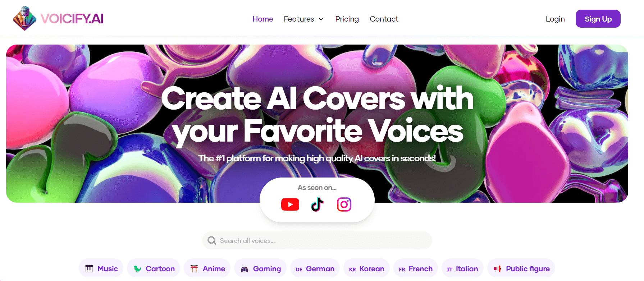
Task: Click the gamepad icon on the Gaming chip
Action: [245, 269]
